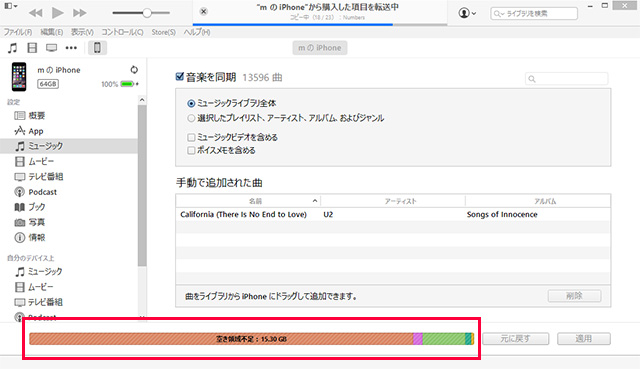
Task: Adjust the volume slider knob
Action: pos(147,13)
